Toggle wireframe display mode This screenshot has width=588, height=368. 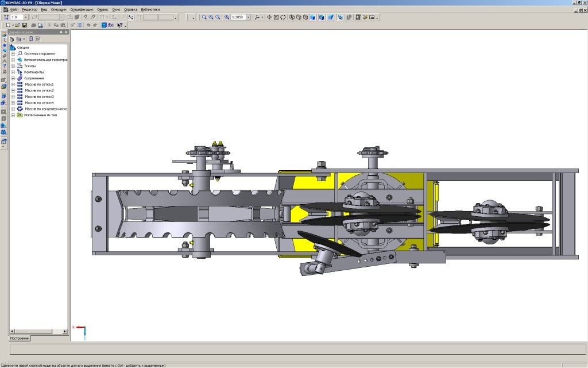click(292, 17)
